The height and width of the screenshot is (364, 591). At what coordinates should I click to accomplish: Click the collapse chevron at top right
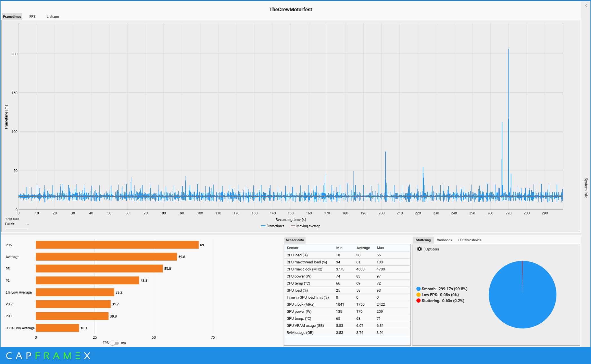[586, 6]
